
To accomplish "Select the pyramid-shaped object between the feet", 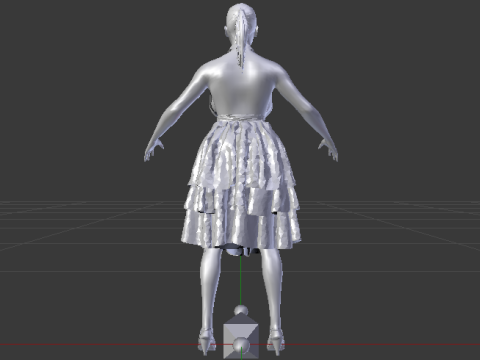I will [x=241, y=337].
